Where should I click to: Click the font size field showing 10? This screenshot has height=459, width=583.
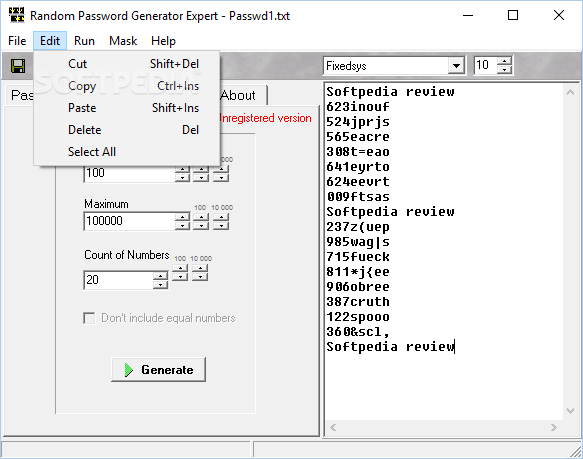(486, 65)
